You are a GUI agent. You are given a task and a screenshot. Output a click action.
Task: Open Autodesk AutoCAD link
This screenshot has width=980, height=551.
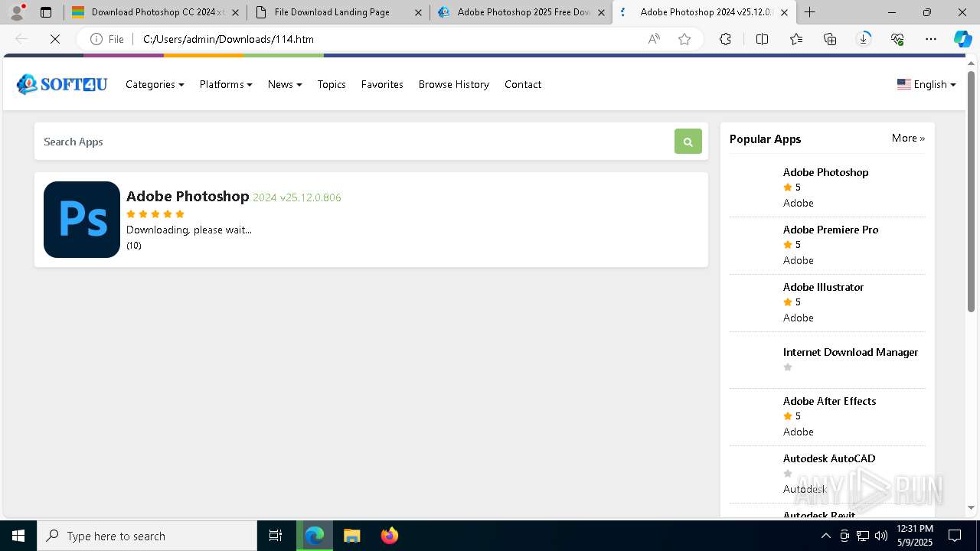point(829,458)
